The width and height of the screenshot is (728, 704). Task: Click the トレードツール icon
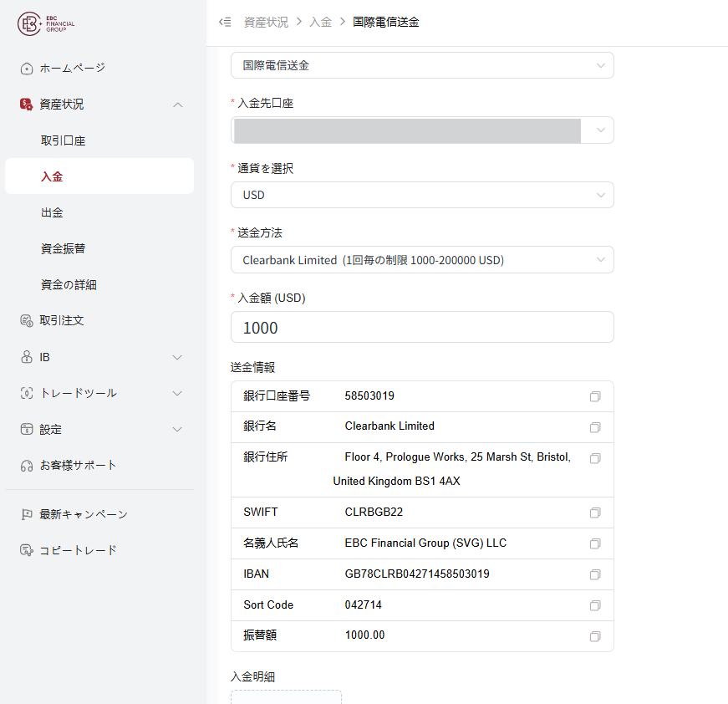(27, 393)
